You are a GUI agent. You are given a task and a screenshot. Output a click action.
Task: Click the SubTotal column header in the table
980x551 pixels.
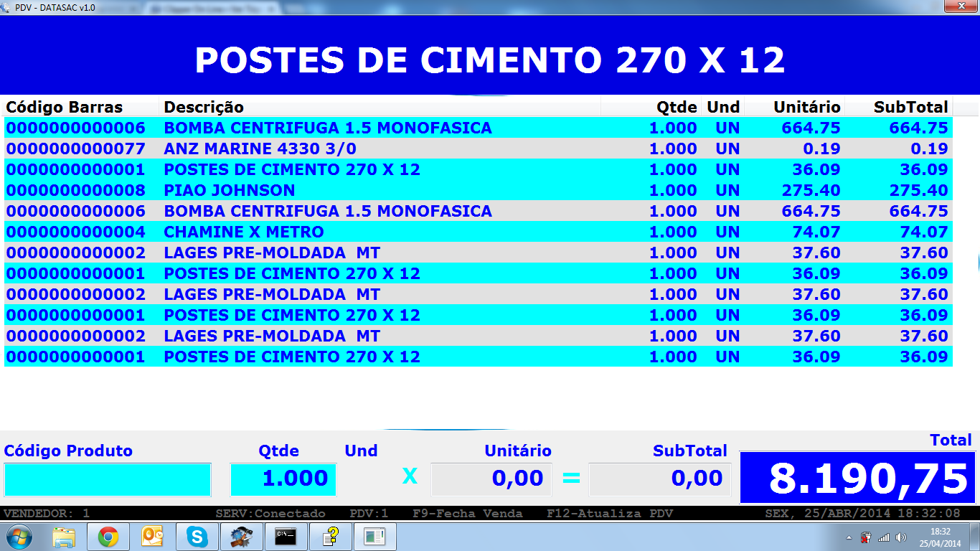click(910, 108)
